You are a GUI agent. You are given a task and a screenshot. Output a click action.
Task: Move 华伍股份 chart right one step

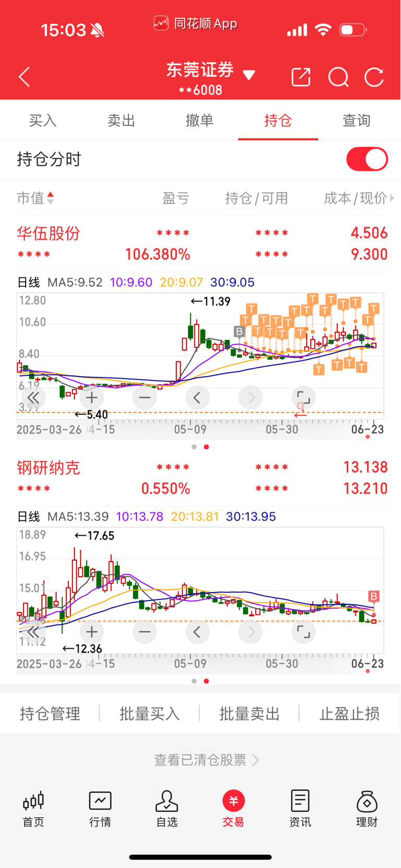(251, 398)
